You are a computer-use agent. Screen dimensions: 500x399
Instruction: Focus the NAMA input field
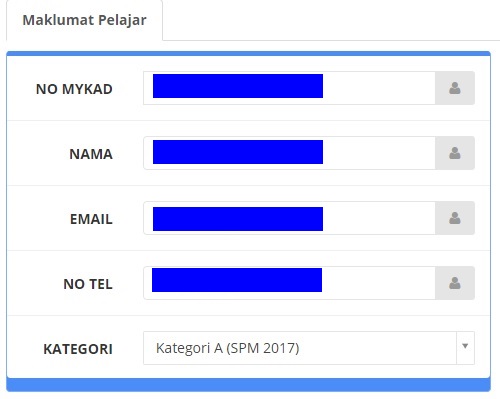click(289, 153)
